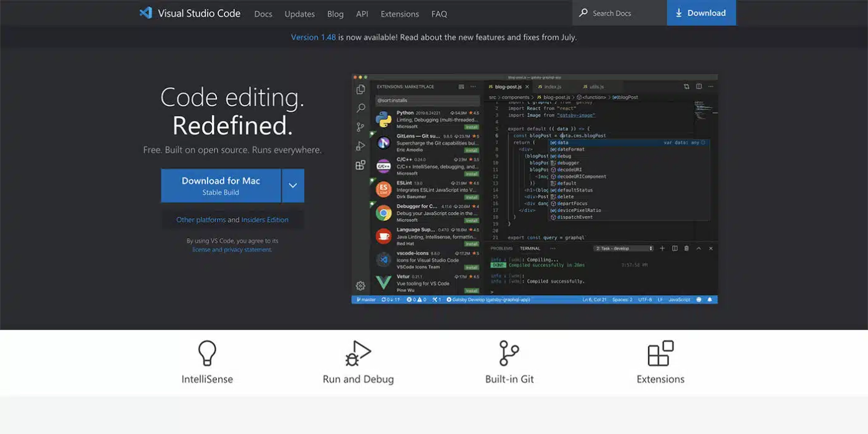Open the Other platforms link
Screen dimensions: 868x434
pyautogui.click(x=201, y=219)
